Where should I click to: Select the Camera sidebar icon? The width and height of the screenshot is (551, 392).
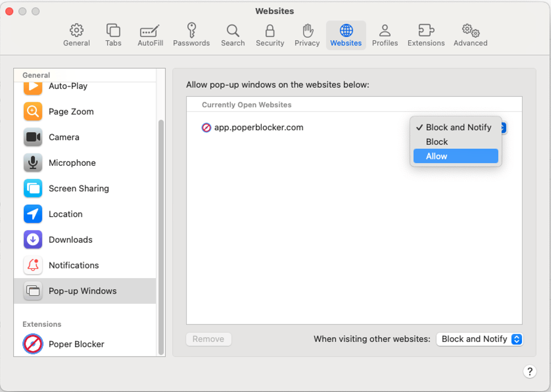[32, 137]
